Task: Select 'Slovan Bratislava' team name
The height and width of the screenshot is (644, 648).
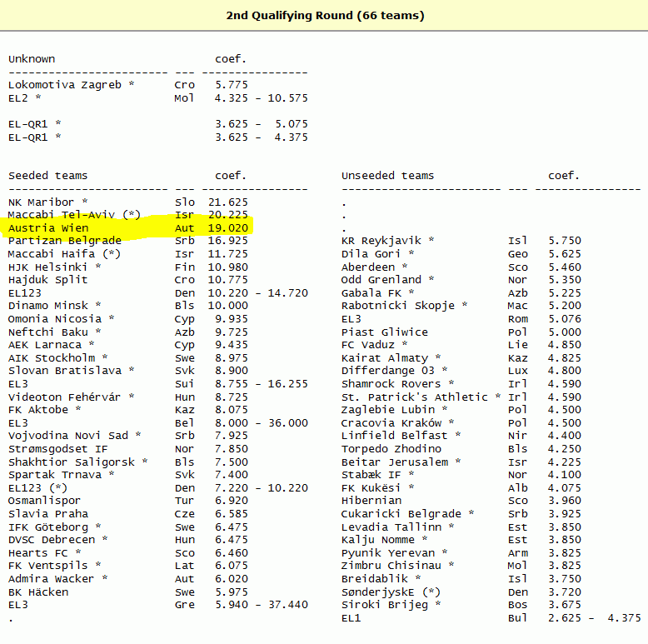Action: pos(65,371)
